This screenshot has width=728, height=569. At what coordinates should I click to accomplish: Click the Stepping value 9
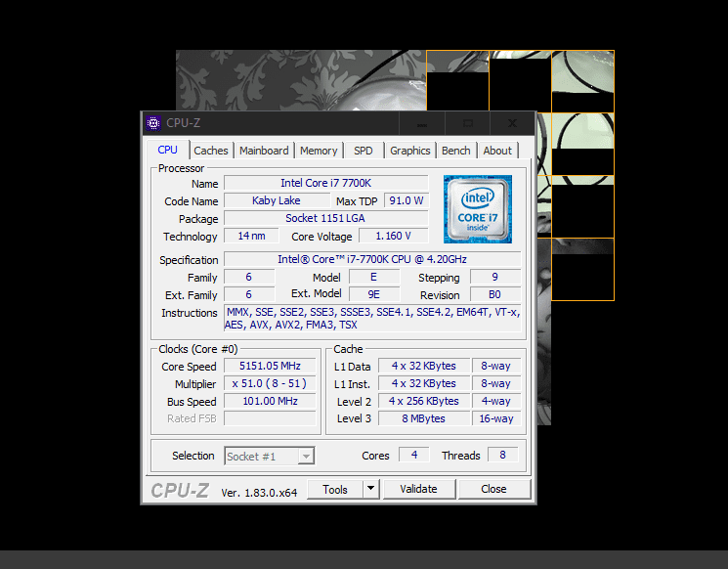click(x=495, y=277)
